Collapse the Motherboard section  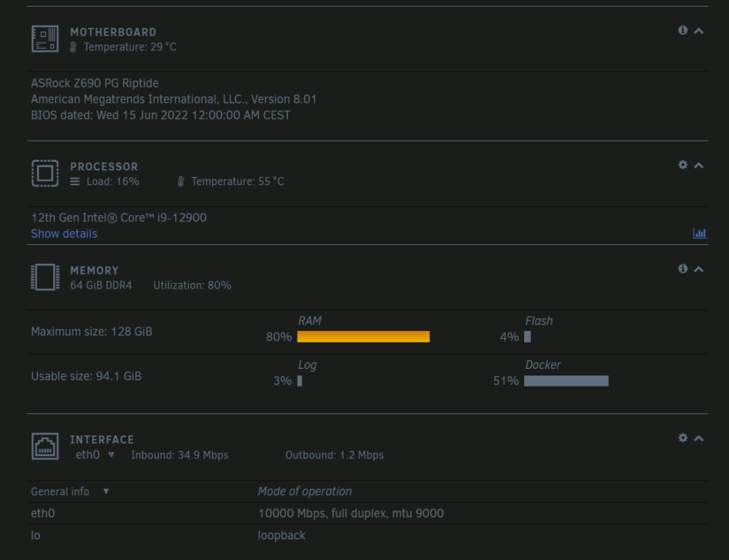click(x=699, y=31)
